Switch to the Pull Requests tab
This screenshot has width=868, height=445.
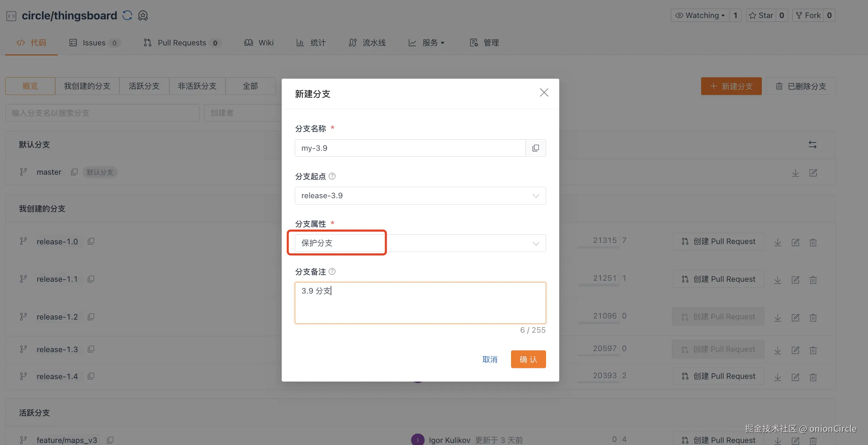[182, 43]
